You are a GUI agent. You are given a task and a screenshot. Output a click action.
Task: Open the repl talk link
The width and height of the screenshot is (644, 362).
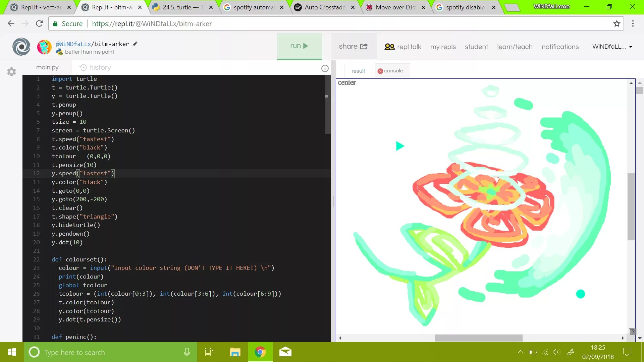tap(402, 47)
